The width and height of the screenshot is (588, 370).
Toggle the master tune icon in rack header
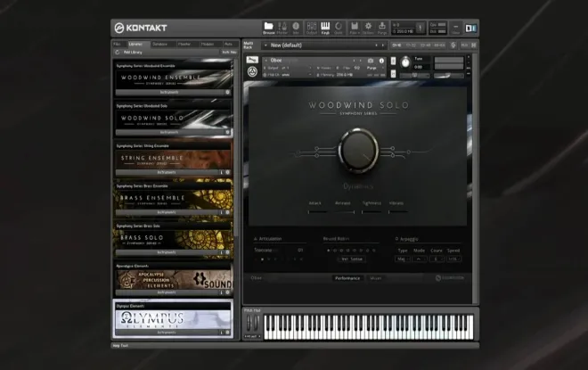click(453, 45)
